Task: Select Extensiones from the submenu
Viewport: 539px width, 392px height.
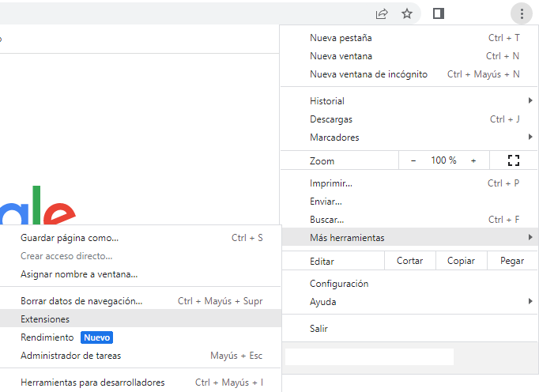Action: pyautogui.click(x=45, y=319)
